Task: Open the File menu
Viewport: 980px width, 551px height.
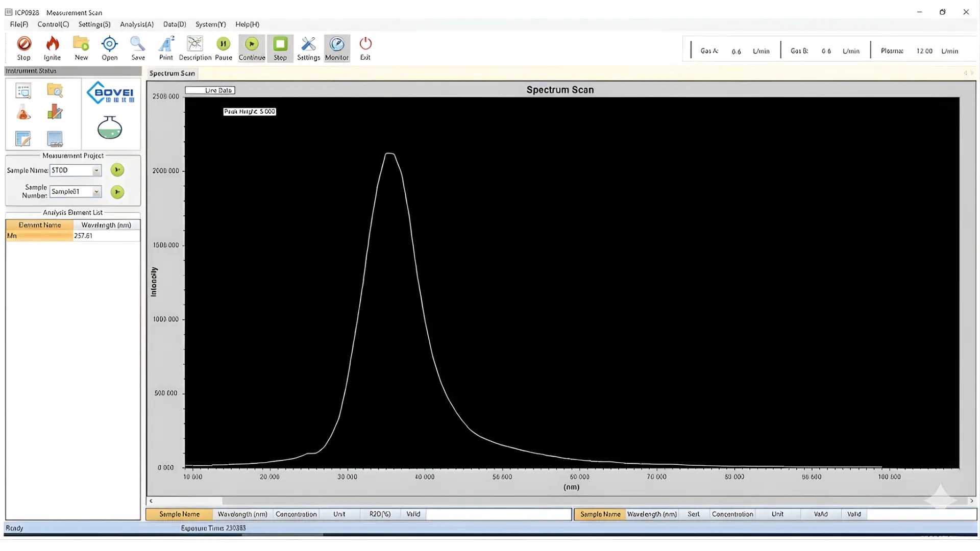Action: (19, 24)
